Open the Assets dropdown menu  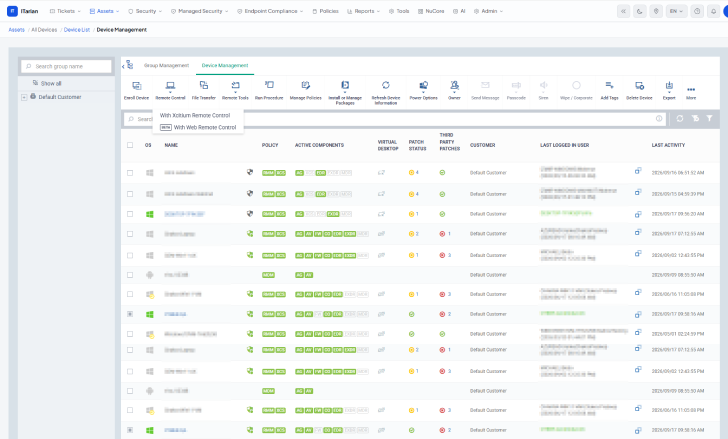pos(104,11)
